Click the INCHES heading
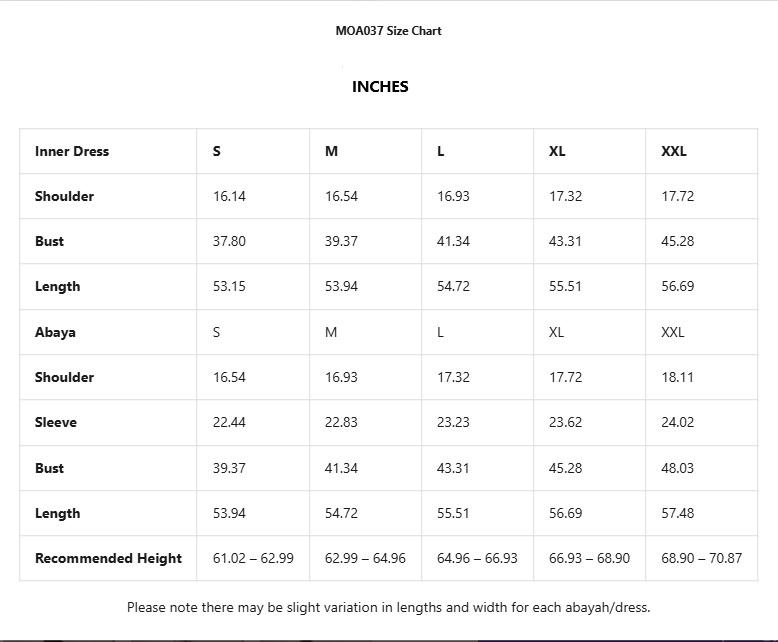Screen dimensions: 778x642 [x=380, y=87]
